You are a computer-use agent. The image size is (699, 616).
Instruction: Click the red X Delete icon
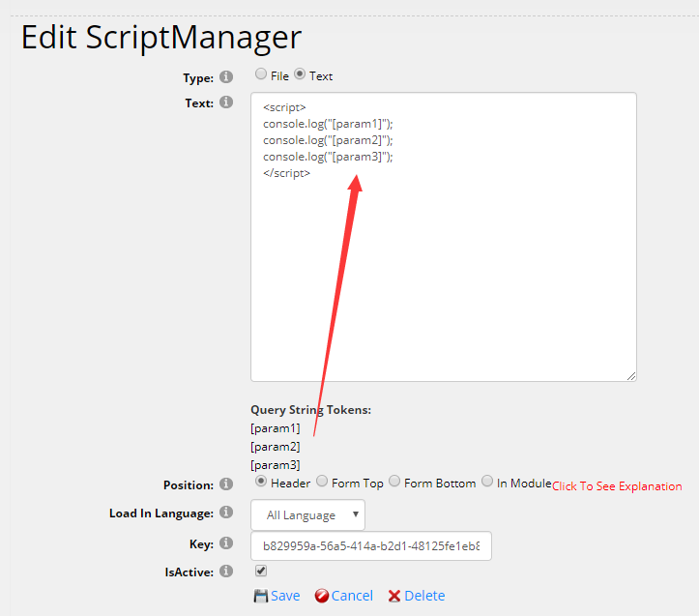(394, 596)
